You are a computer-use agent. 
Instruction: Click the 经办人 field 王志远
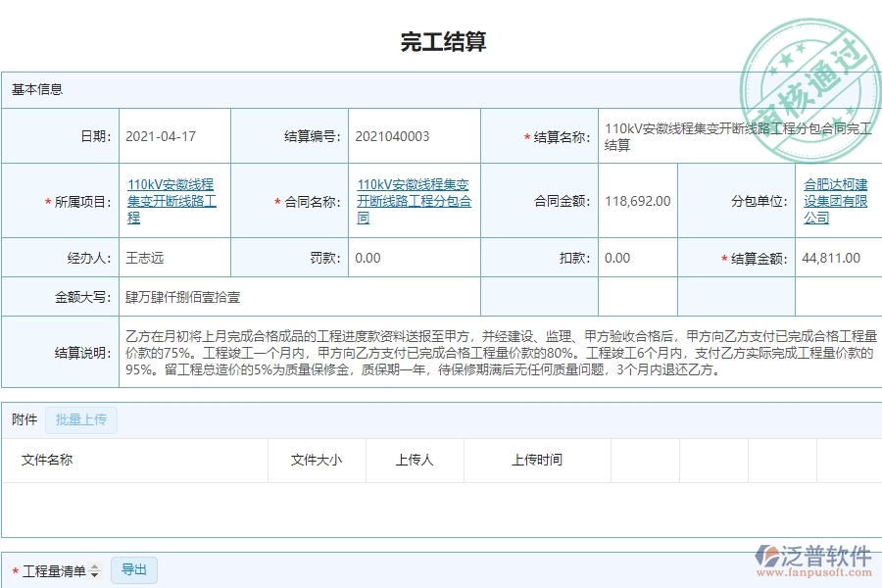[x=145, y=258]
